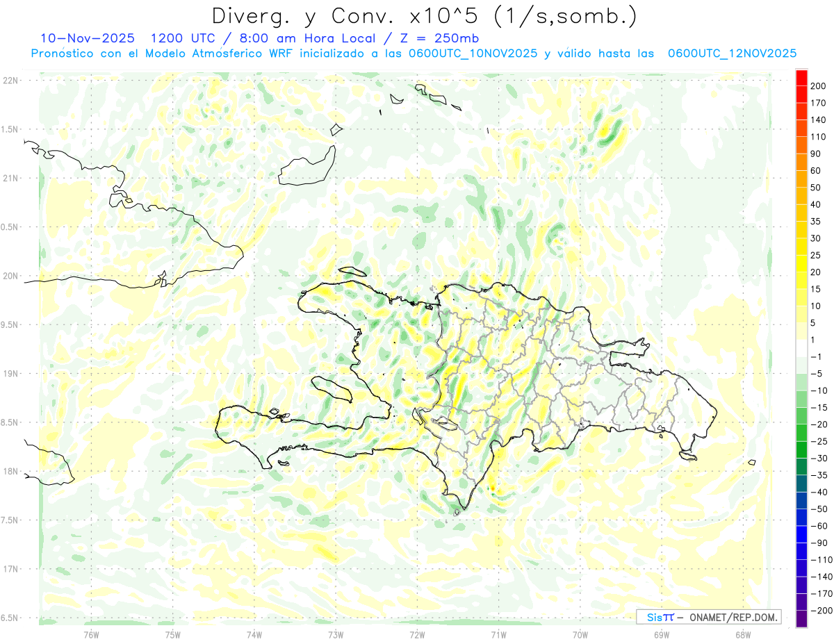Click the "0600UTC_10NOV2025" initialization time
Viewport: 834px width, 644px height.
point(473,53)
